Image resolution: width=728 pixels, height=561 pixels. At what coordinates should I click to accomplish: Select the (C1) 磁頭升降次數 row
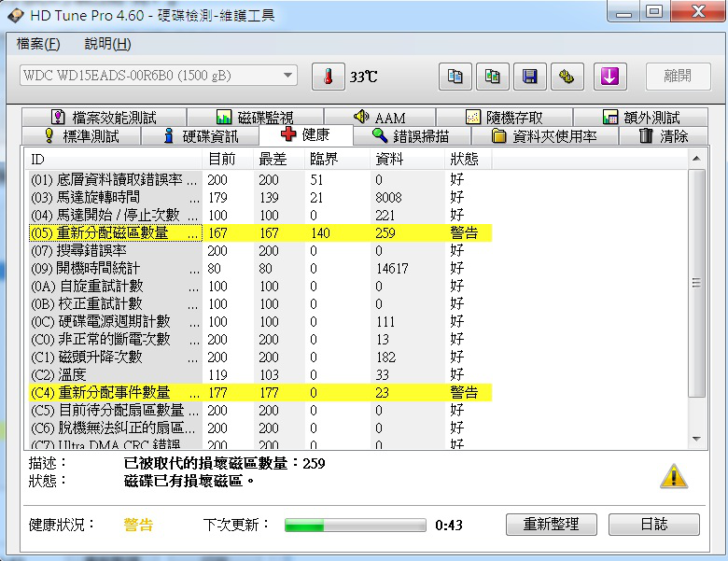tap(260, 358)
